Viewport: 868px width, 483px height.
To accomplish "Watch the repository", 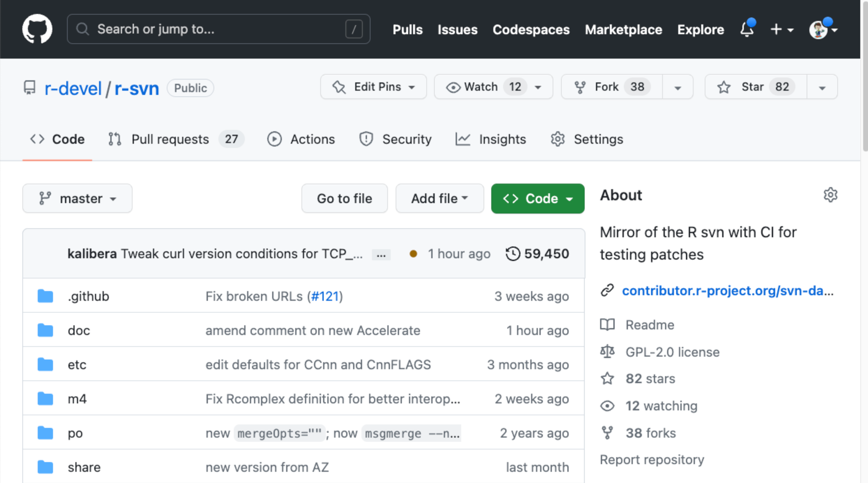I will coord(481,87).
